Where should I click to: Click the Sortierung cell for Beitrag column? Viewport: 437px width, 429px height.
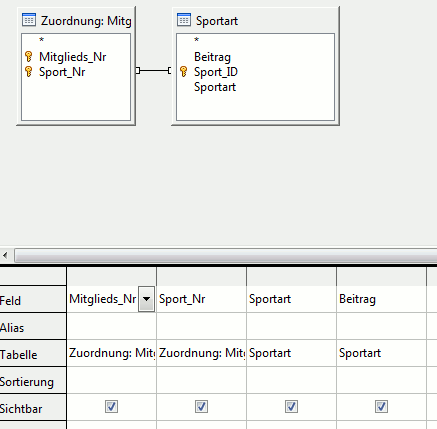coord(381,380)
